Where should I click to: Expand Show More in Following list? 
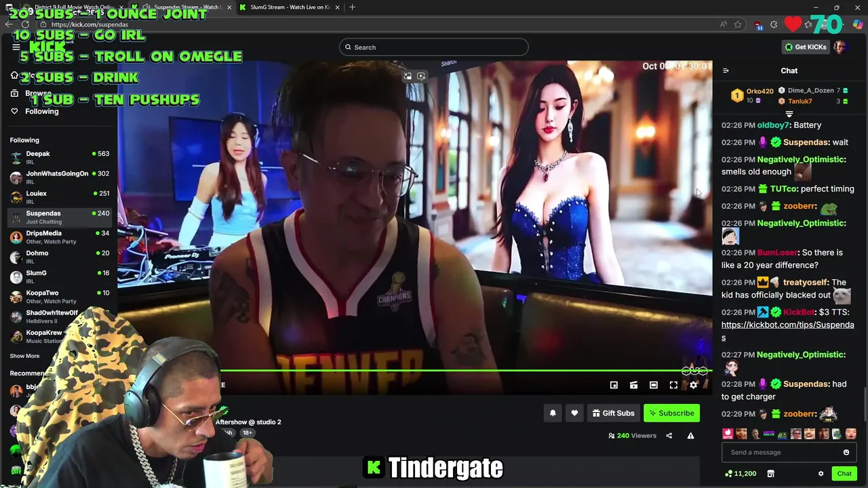pyautogui.click(x=24, y=356)
